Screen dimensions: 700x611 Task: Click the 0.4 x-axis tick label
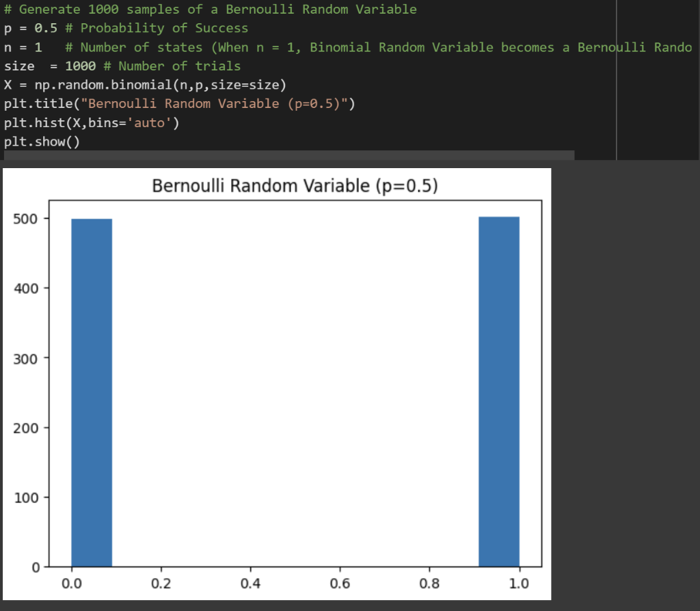(x=251, y=584)
